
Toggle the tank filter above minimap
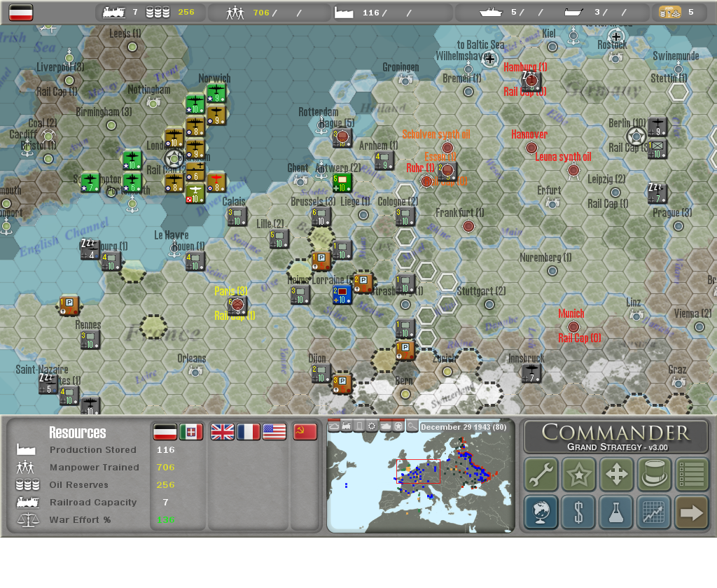(385, 426)
